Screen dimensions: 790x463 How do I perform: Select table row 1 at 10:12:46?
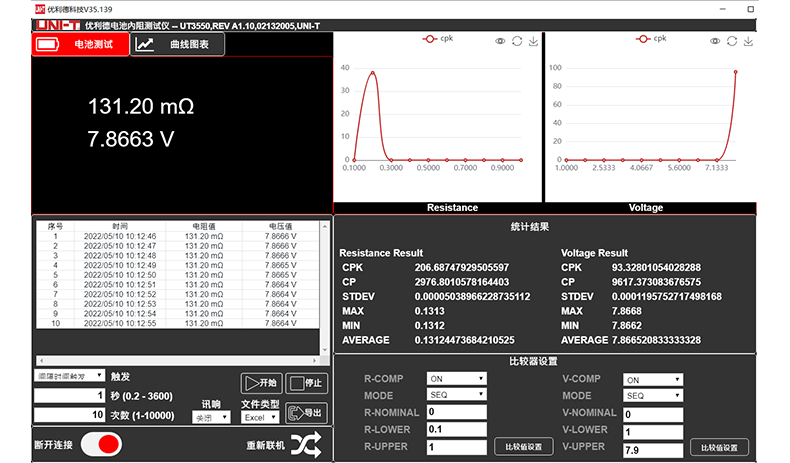coord(177,236)
